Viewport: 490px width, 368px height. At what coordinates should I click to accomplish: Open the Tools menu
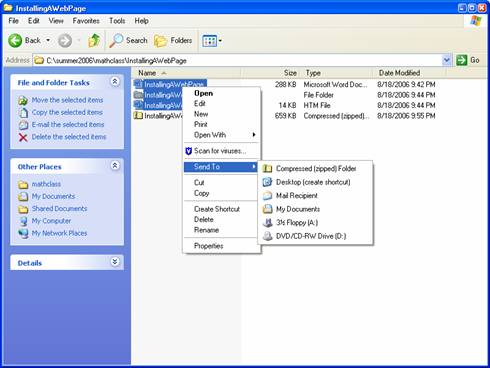117,21
